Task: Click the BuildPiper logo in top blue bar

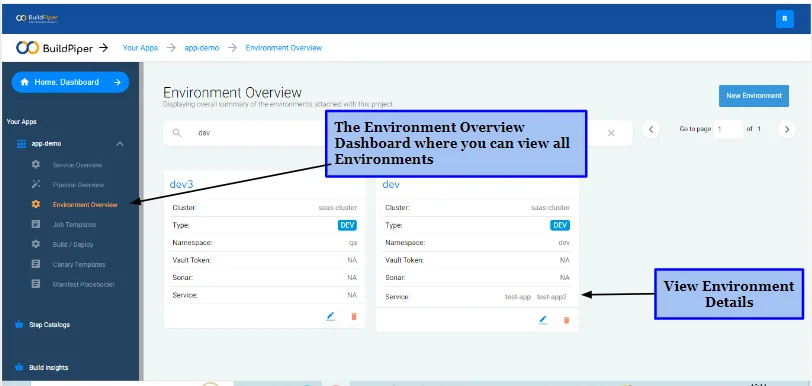Action: (x=37, y=18)
